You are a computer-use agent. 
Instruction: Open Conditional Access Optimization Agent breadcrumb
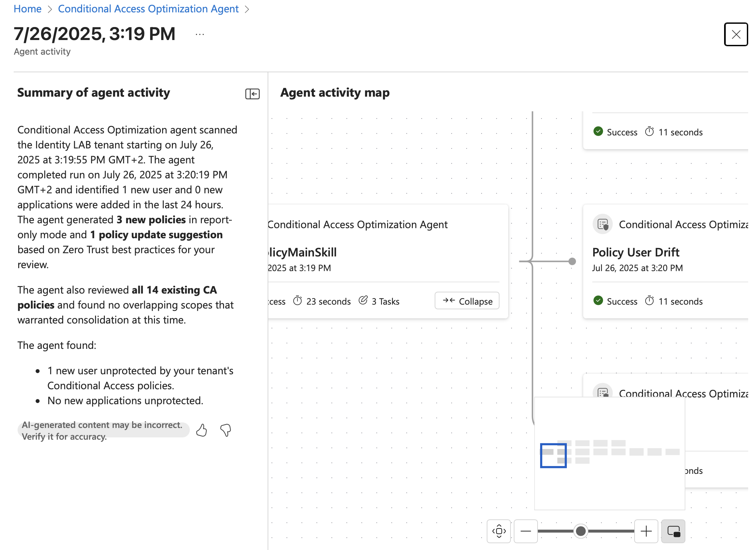148,9
